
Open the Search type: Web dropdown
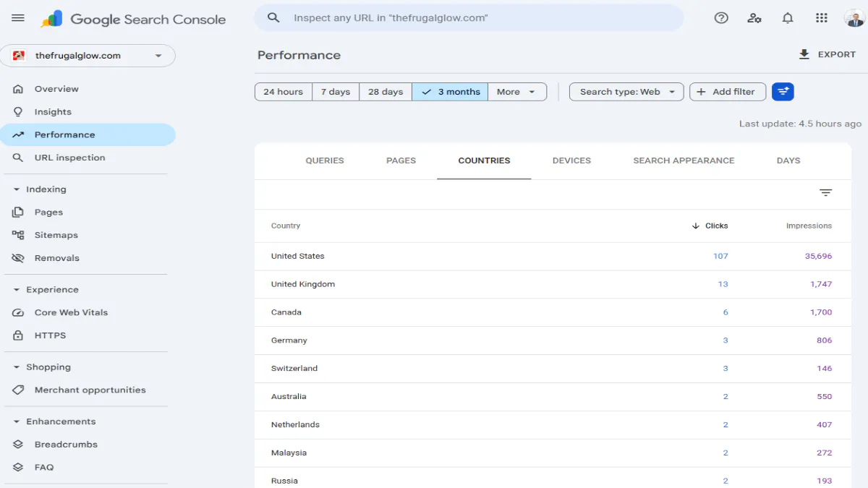point(626,92)
